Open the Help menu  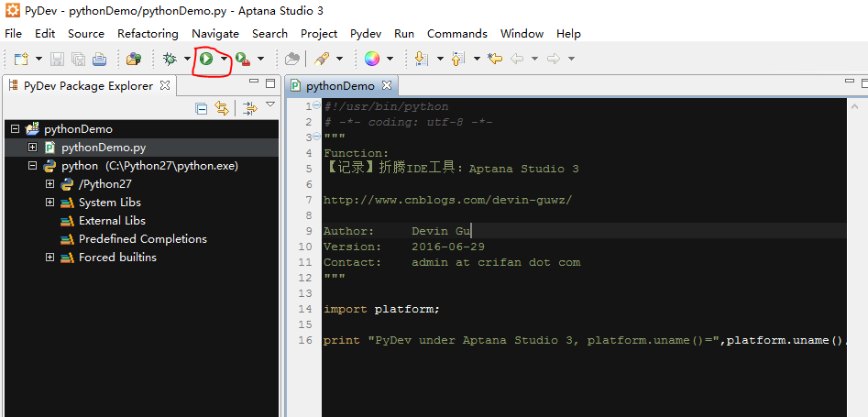click(x=568, y=34)
